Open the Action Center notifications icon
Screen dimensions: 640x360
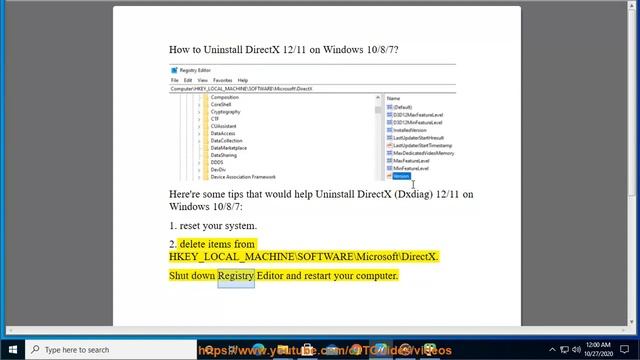pos(624,349)
